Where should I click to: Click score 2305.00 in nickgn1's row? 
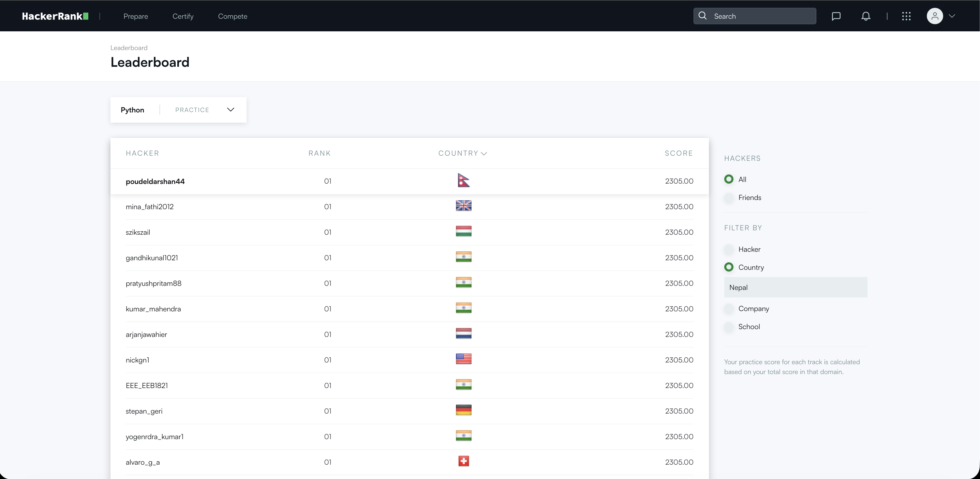[679, 360]
